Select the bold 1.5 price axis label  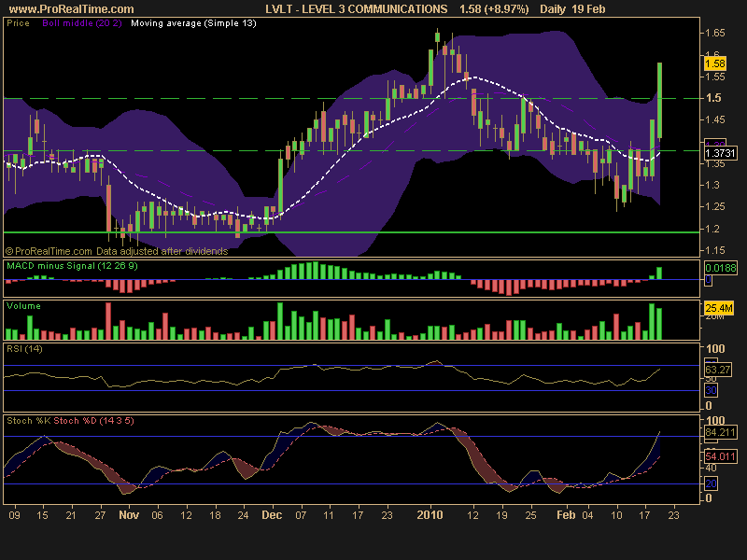click(x=713, y=98)
